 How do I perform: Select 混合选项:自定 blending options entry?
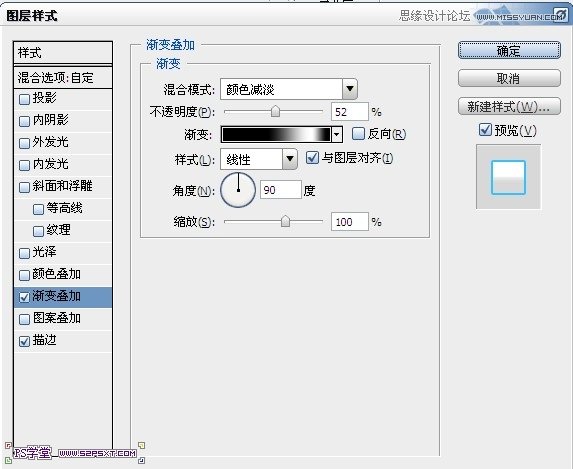(x=63, y=77)
